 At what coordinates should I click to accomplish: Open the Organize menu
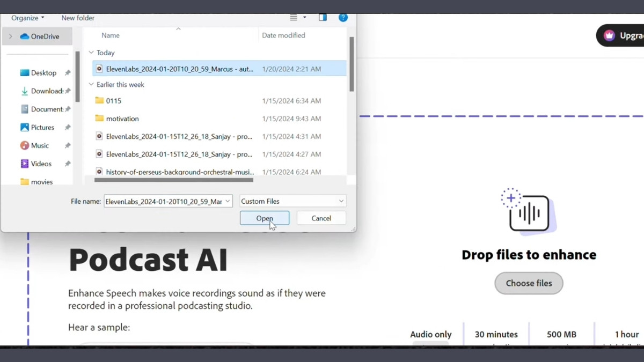pyautogui.click(x=28, y=18)
